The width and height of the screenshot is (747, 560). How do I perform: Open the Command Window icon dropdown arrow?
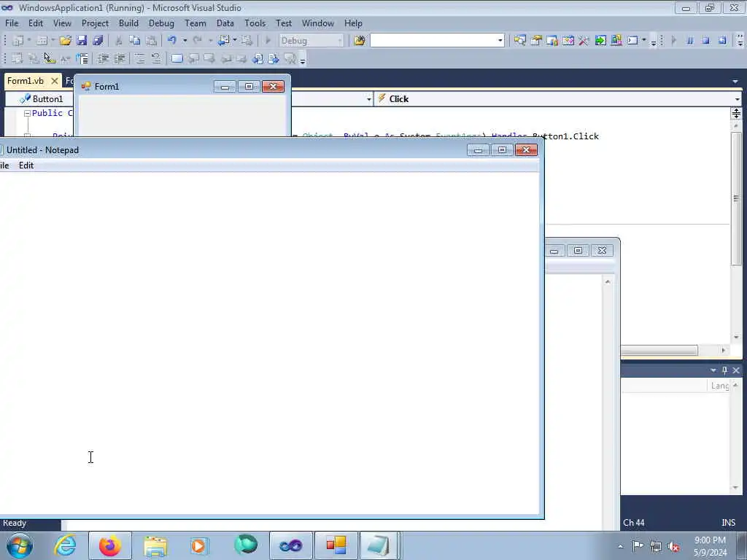pyautogui.click(x=643, y=41)
